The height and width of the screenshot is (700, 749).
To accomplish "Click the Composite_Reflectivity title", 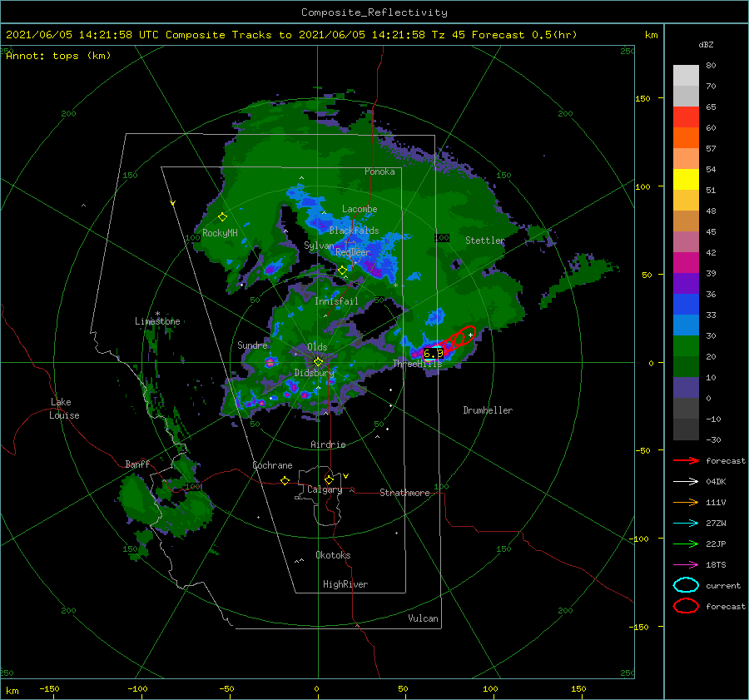I will [374, 12].
